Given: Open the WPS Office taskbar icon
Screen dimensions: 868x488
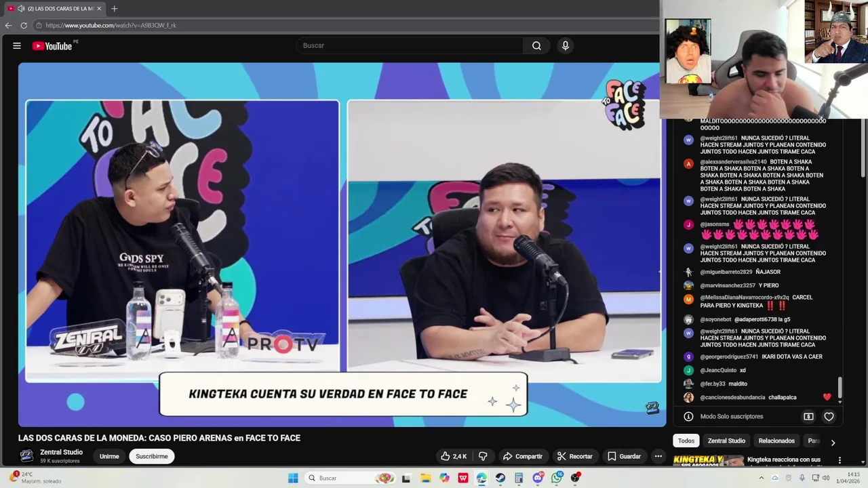Looking at the screenshot, I should click(463, 478).
